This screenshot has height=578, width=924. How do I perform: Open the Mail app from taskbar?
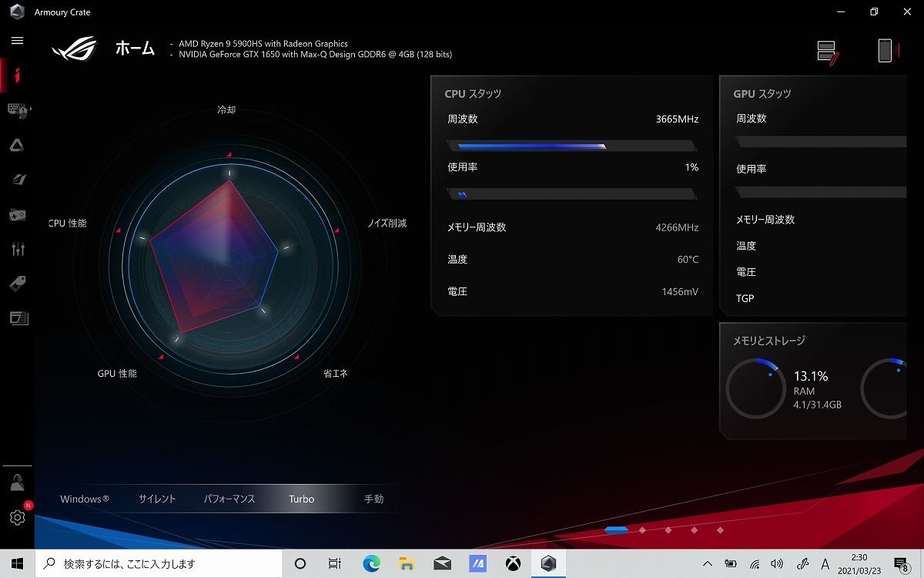pos(443,563)
